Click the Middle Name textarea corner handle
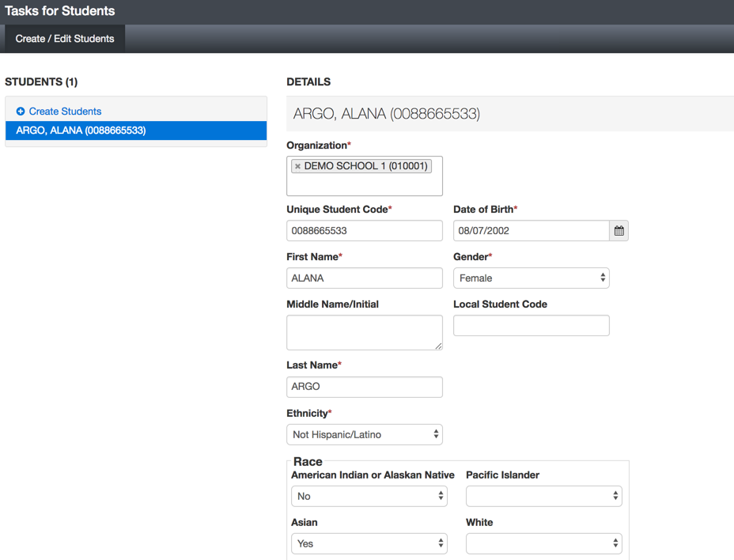734x560 pixels. [x=438, y=346]
